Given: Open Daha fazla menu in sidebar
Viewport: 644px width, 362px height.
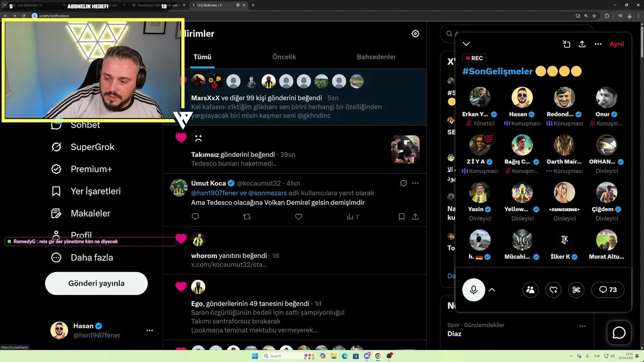Looking at the screenshot, I should [82, 257].
